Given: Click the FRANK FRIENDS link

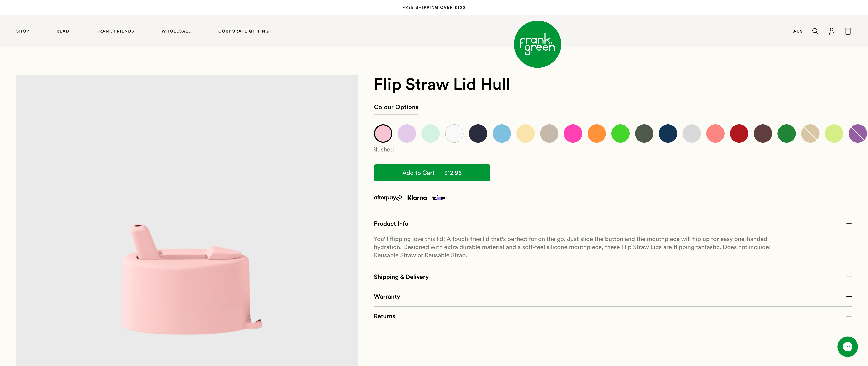Looking at the screenshot, I should coord(116,31).
